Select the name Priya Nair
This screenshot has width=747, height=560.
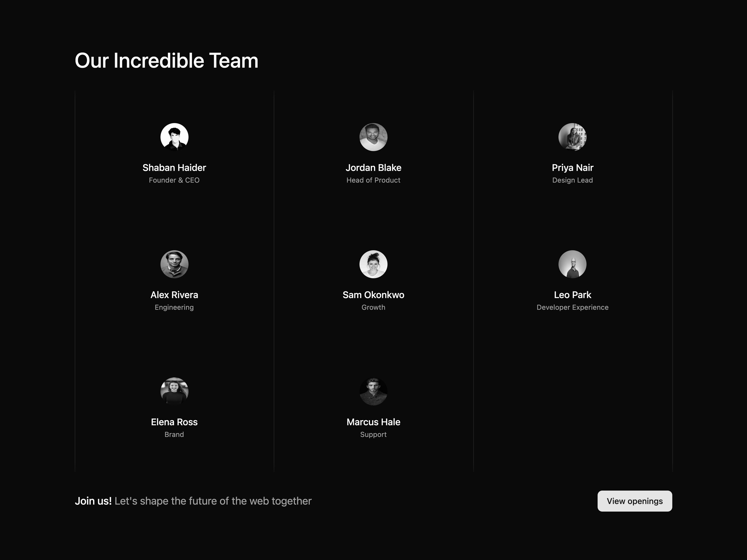[572, 168]
